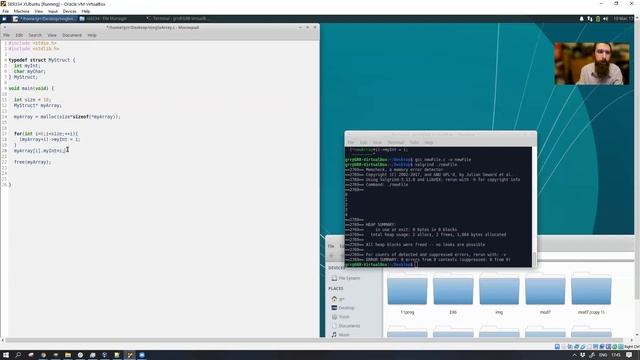Click the free(myArray) line
Viewport: 640px width, 360px height.
point(33,162)
